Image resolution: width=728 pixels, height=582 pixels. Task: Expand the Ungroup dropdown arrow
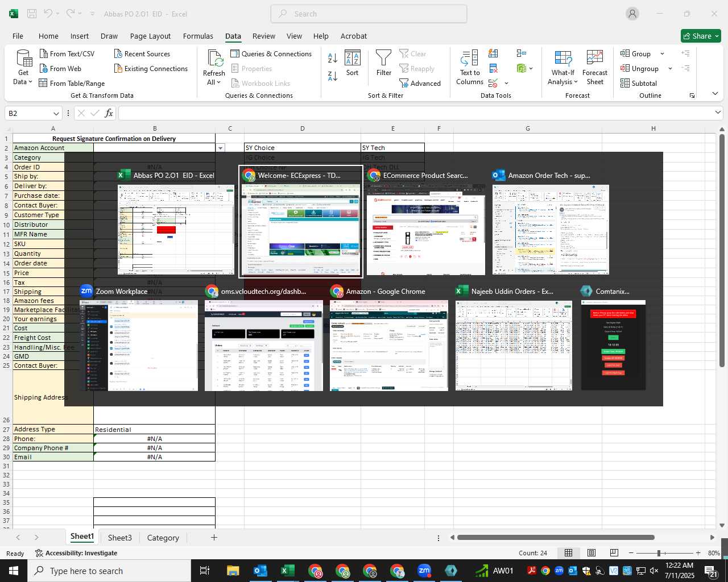coord(670,69)
